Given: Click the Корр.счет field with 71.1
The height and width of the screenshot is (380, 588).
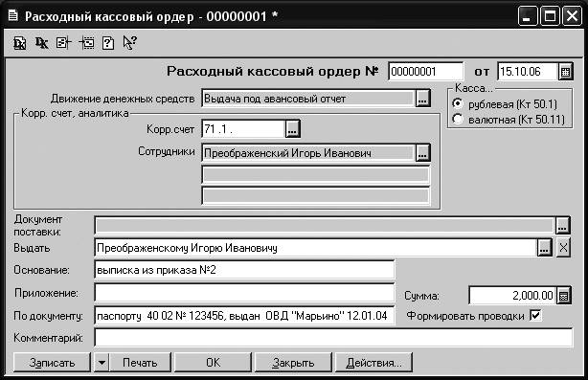Looking at the screenshot, I should click(x=243, y=129).
